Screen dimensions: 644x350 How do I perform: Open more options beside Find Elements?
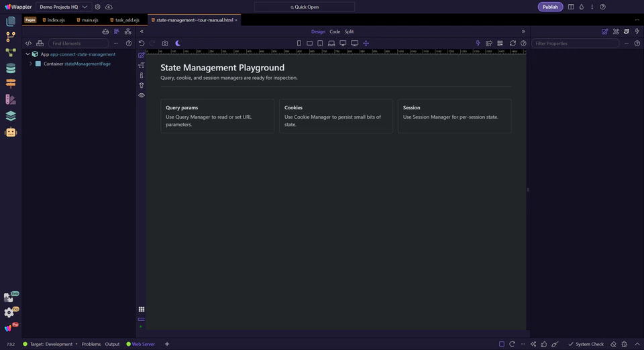tap(116, 43)
